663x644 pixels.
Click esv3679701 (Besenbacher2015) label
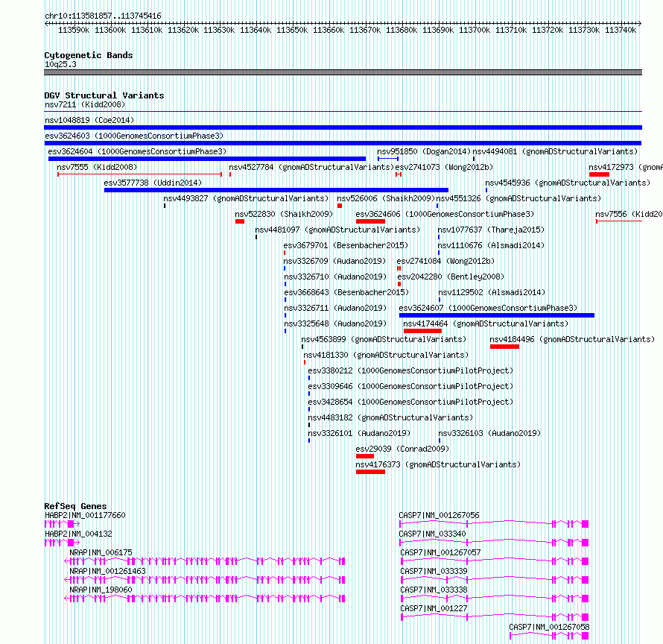pyautogui.click(x=346, y=245)
